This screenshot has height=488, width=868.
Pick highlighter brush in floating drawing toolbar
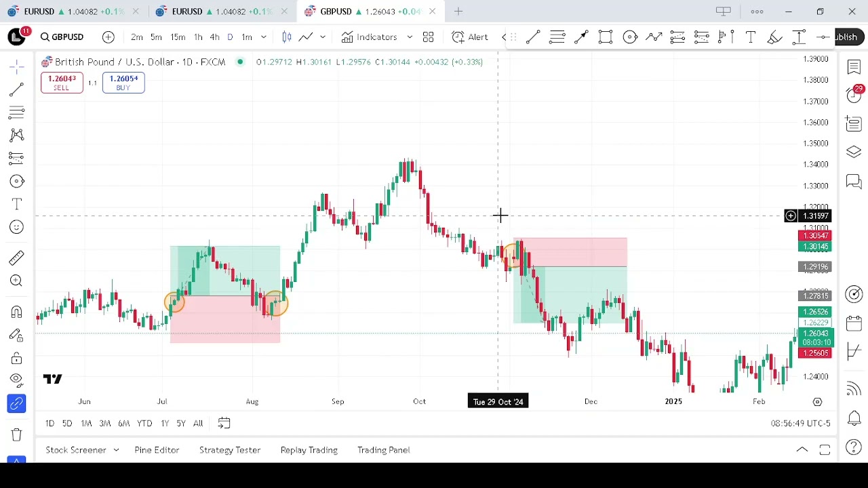click(x=774, y=37)
